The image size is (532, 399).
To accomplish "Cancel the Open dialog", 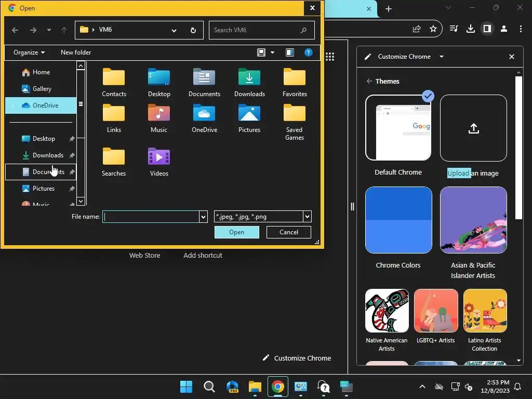I will (289, 232).
